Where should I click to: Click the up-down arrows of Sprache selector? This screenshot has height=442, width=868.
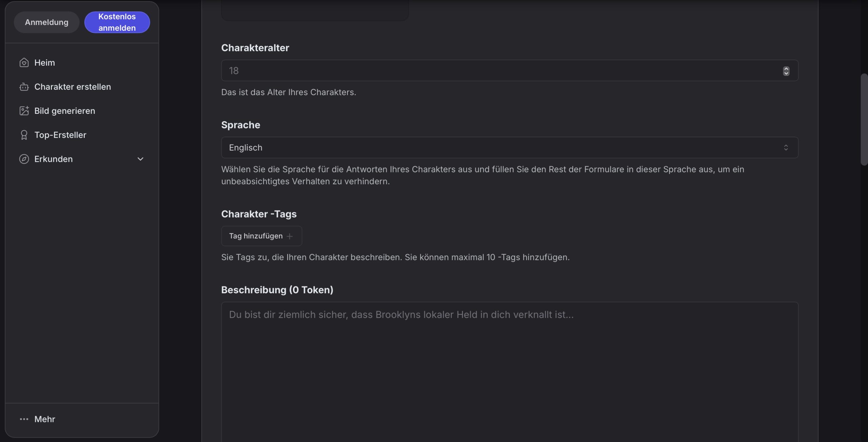point(786,147)
